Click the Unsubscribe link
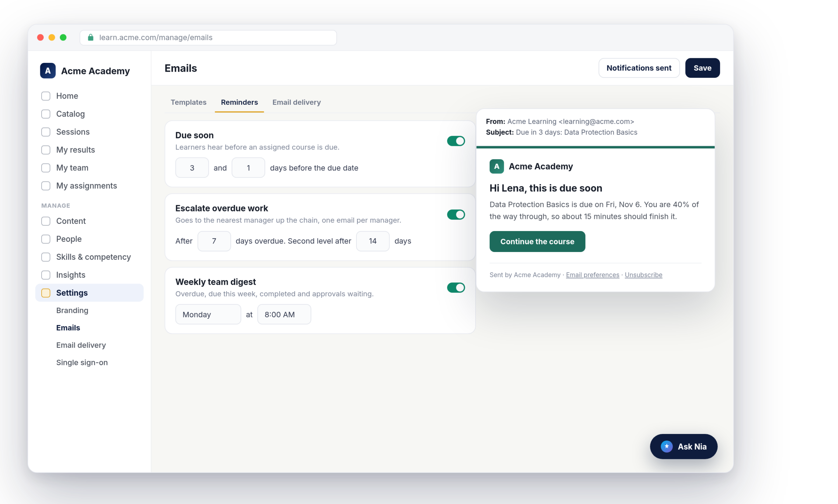 click(x=643, y=275)
